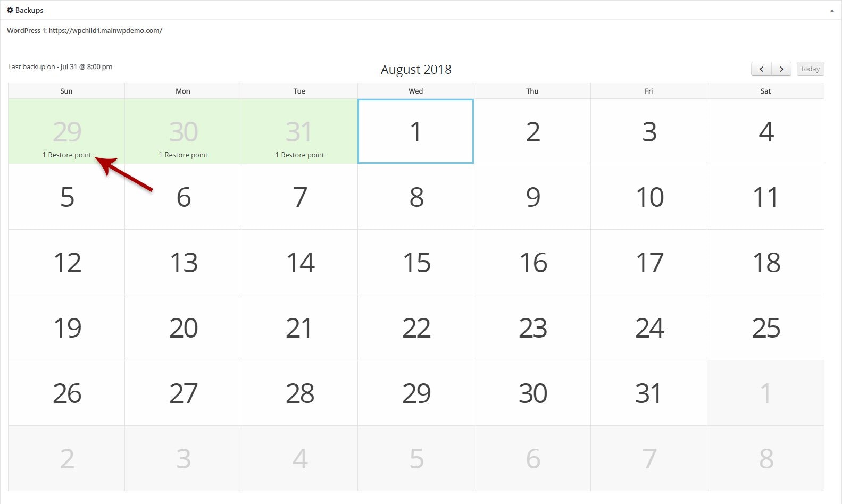Viewport: 842px width, 504px height.
Task: Visit the wpchild1.mainwpdemo.com site link
Action: click(x=105, y=30)
